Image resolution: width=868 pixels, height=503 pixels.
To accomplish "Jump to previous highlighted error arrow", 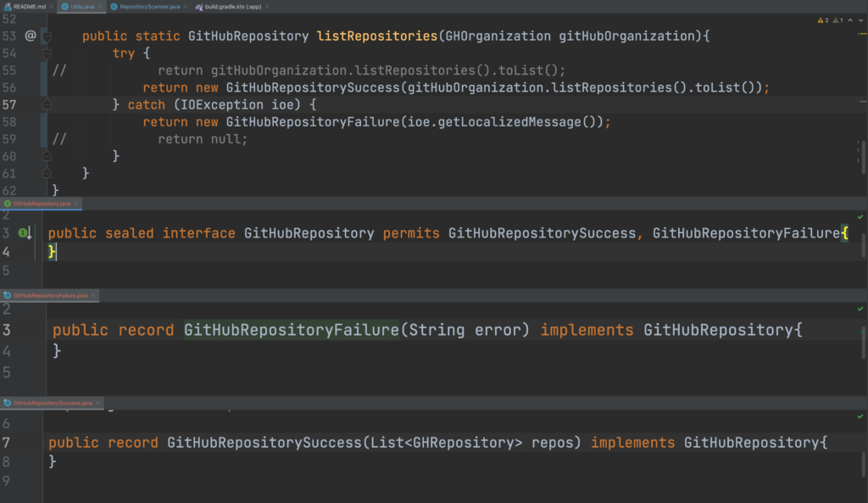I will tap(849, 20).
